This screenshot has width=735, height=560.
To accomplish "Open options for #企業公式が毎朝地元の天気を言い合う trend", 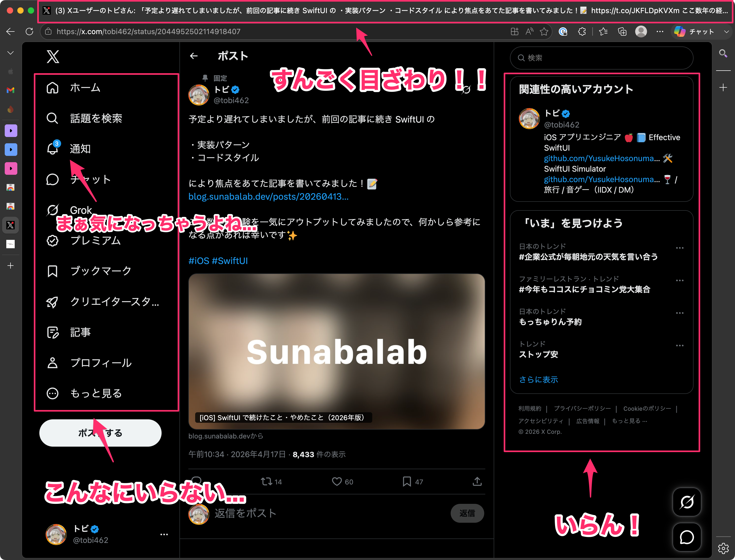I will point(680,248).
